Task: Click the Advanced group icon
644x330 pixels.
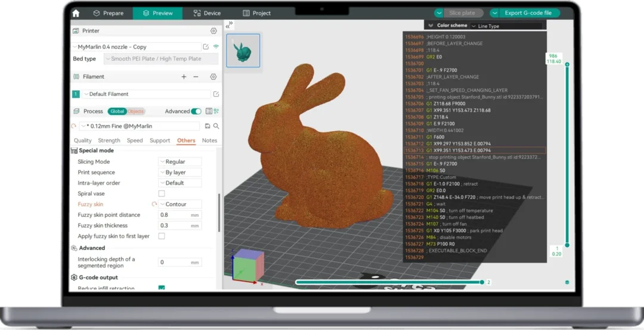Action: 75,248
